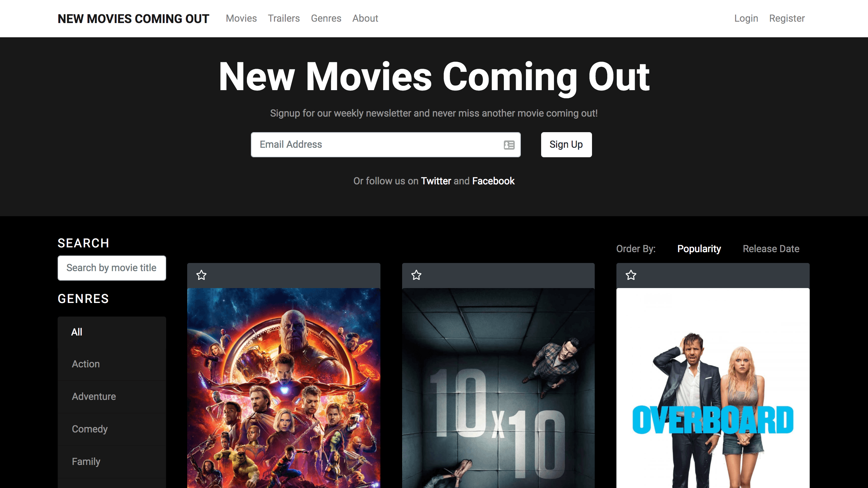Go to the Trailers page
868x488 pixels.
click(284, 18)
